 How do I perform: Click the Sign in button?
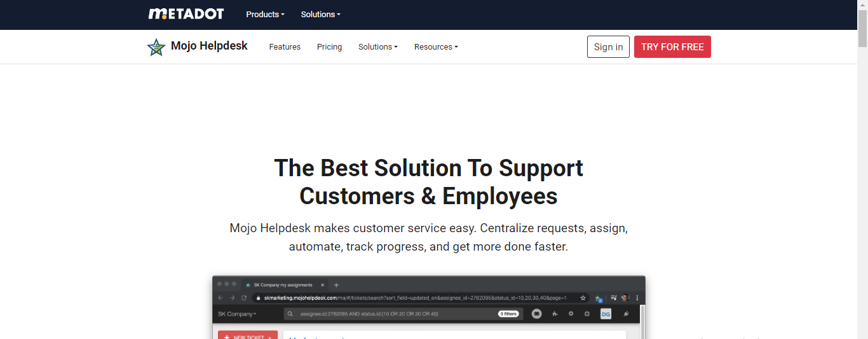coord(608,47)
